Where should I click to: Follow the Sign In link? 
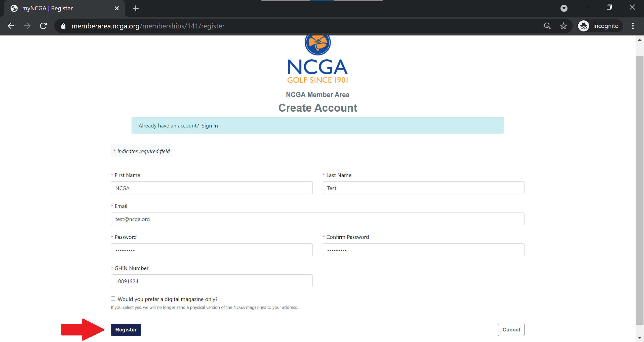(210, 125)
